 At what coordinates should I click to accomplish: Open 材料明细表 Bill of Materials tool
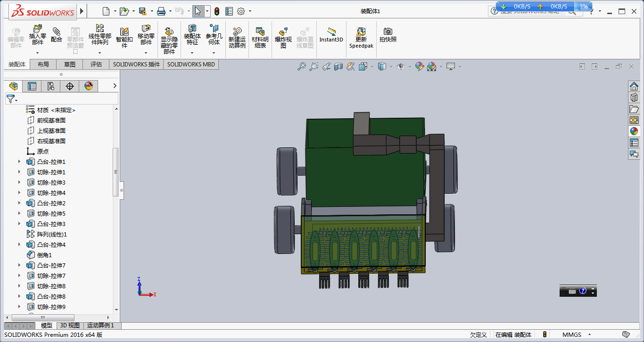[260, 38]
